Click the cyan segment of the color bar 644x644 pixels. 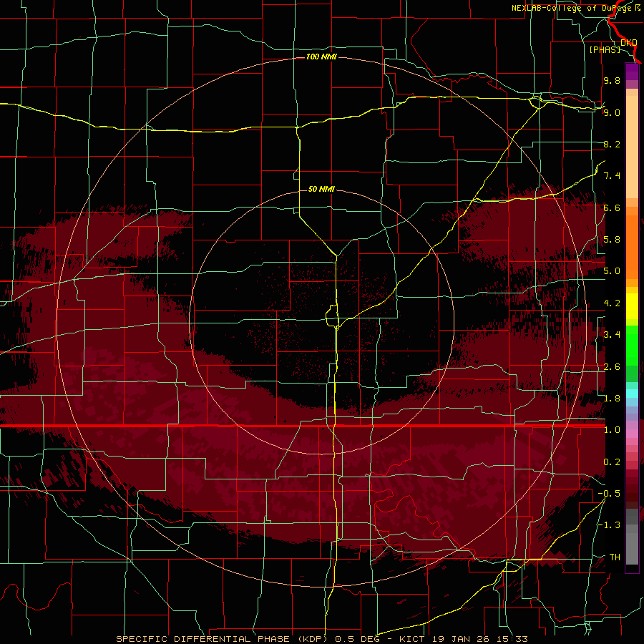tap(632, 394)
